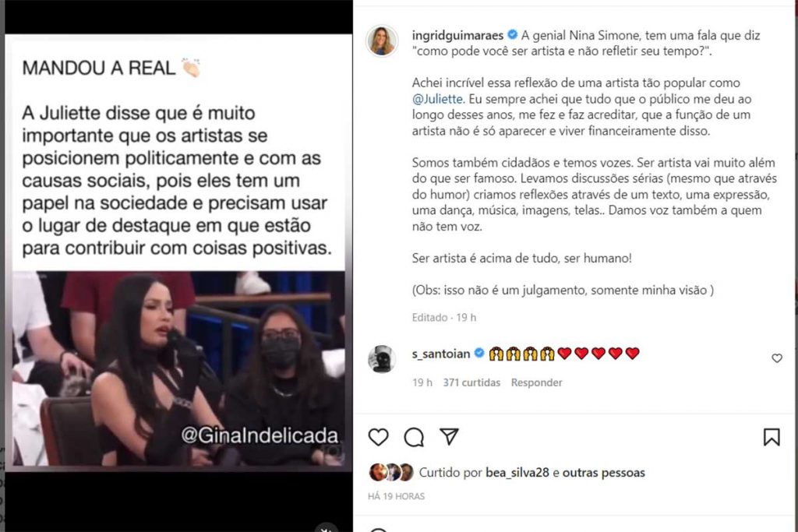Click Responder under the comment
The image size is (798, 532).
coord(536,382)
